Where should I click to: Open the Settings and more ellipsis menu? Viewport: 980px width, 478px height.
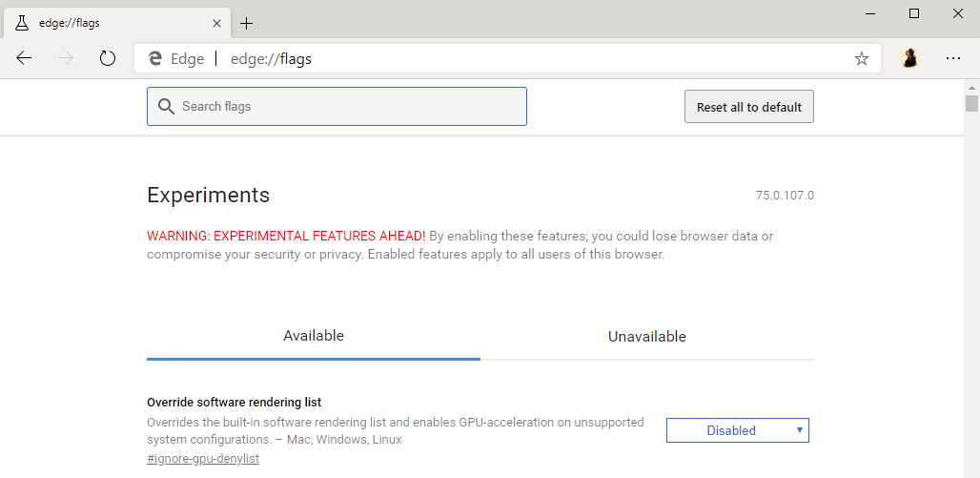pyautogui.click(x=953, y=58)
